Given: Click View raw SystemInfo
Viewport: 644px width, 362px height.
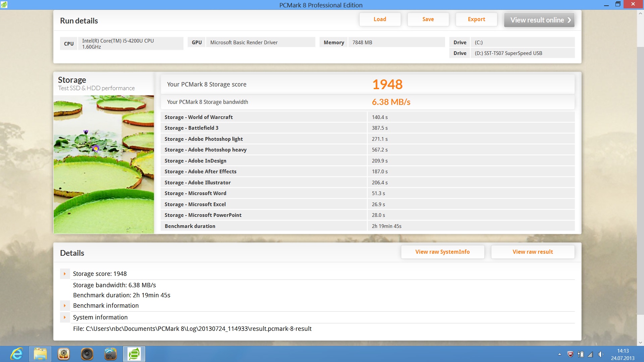Looking at the screenshot, I should click(442, 252).
